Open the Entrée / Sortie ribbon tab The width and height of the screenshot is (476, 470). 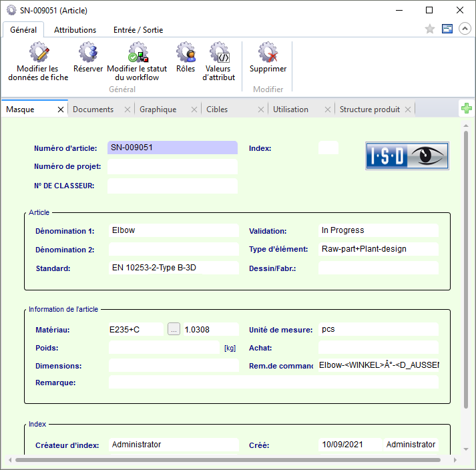tap(138, 30)
